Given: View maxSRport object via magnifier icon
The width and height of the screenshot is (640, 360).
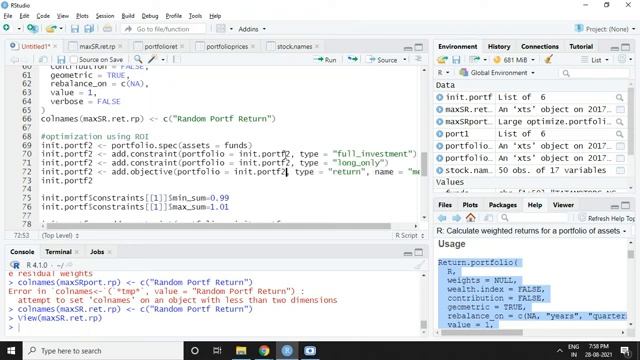Looking at the screenshot, I should coord(620,122).
